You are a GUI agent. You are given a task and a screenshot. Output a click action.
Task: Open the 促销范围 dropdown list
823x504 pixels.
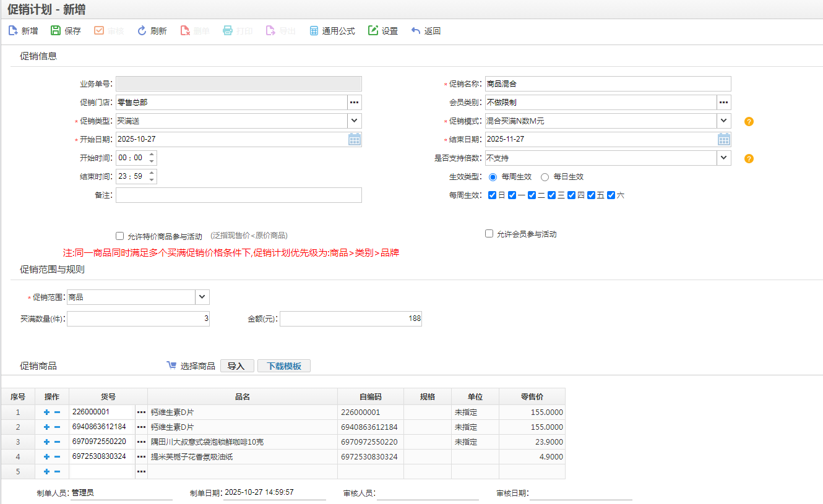coord(202,297)
